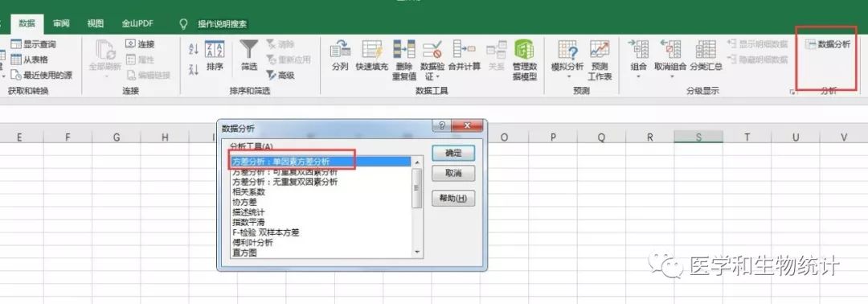The image size is (868, 304).
Task: Create a Forecast Sheet (预测工作表)
Action: tap(600, 60)
